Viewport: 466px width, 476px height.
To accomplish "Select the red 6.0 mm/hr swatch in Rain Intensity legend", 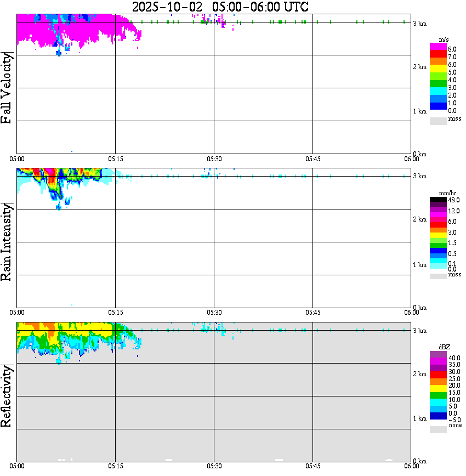I will click(x=438, y=225).
